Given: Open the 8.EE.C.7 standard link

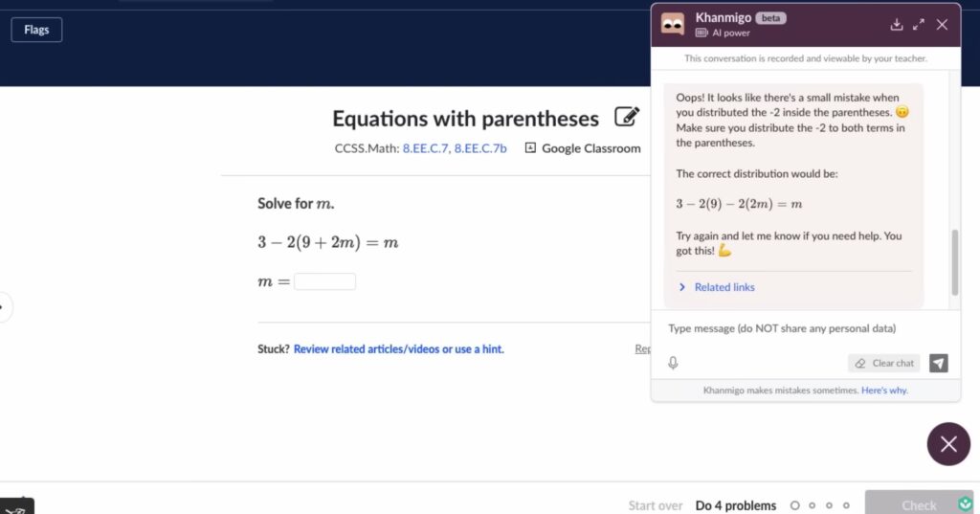Looking at the screenshot, I should click(x=425, y=148).
